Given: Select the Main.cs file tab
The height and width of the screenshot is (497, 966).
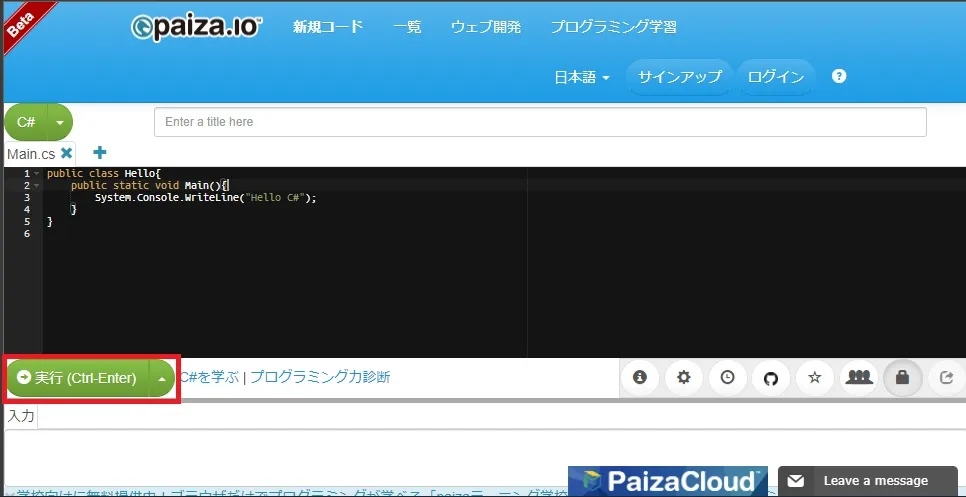Looking at the screenshot, I should coord(31,153).
